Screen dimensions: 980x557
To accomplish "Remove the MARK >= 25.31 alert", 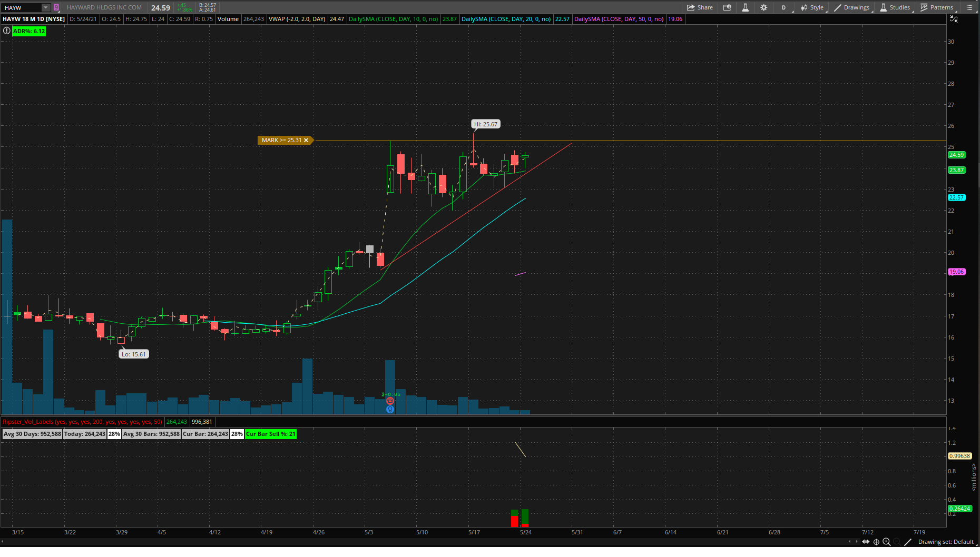I will [306, 140].
